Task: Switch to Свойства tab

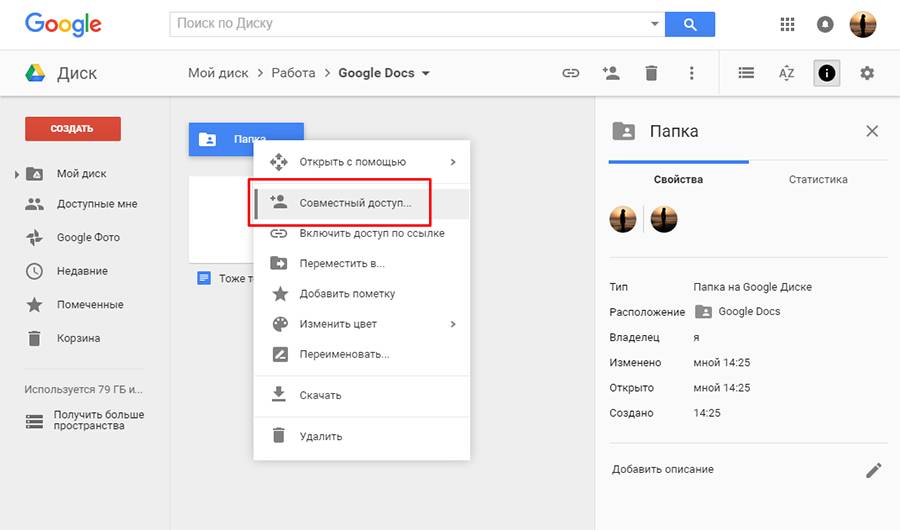Action: [x=678, y=179]
